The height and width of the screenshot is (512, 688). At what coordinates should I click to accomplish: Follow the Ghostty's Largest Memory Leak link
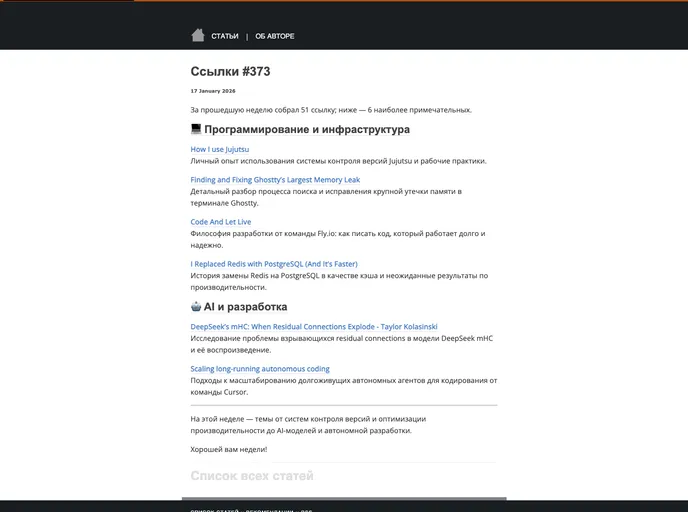coord(275,180)
